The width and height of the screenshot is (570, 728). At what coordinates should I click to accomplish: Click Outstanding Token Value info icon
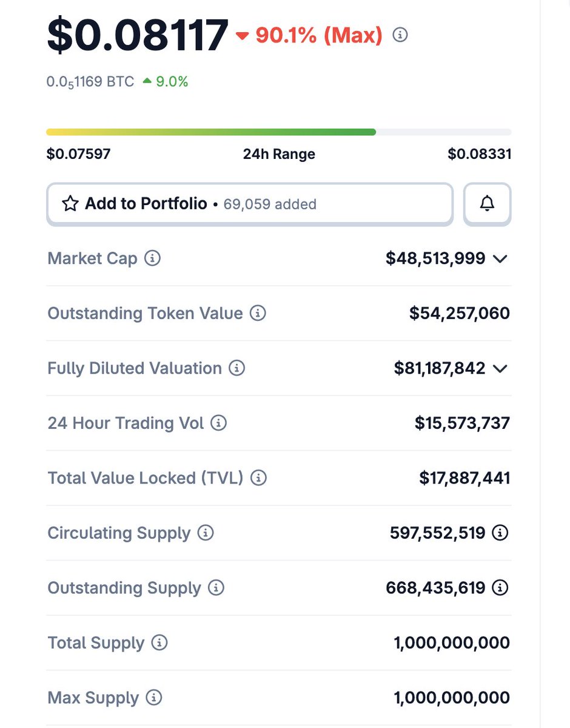click(258, 314)
